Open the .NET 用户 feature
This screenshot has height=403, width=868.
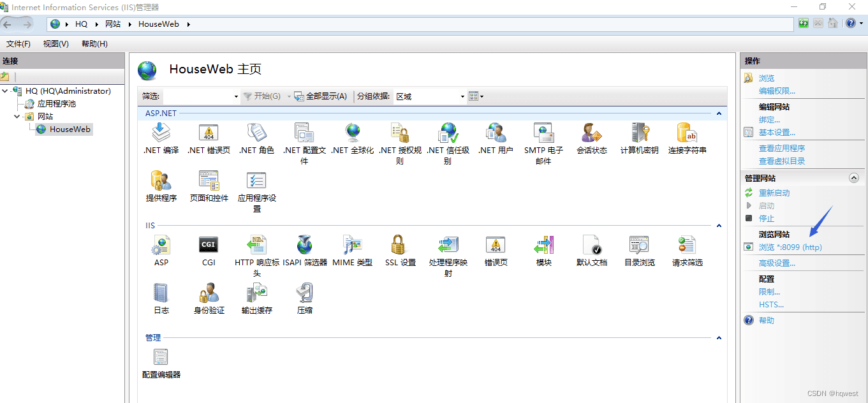pos(496,139)
